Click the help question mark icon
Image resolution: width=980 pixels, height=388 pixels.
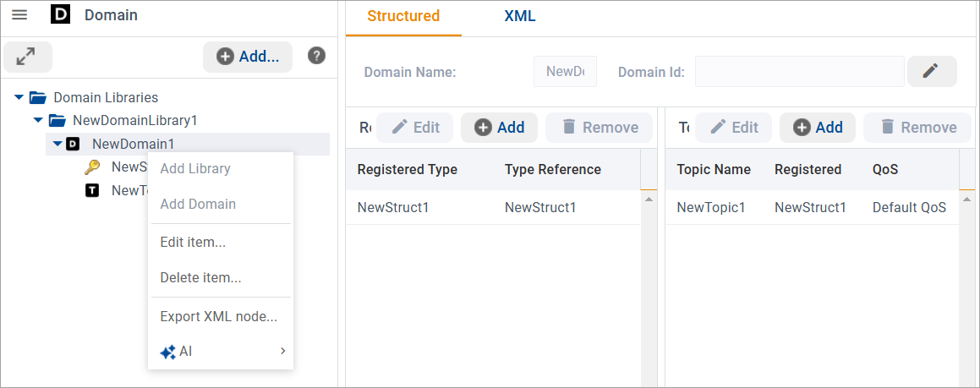pos(316,56)
